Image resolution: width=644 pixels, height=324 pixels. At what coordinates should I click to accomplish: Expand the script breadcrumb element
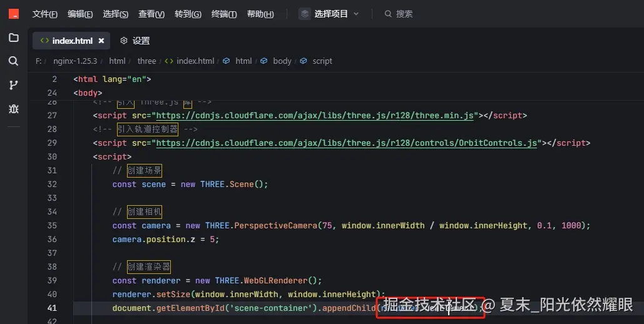(x=322, y=61)
